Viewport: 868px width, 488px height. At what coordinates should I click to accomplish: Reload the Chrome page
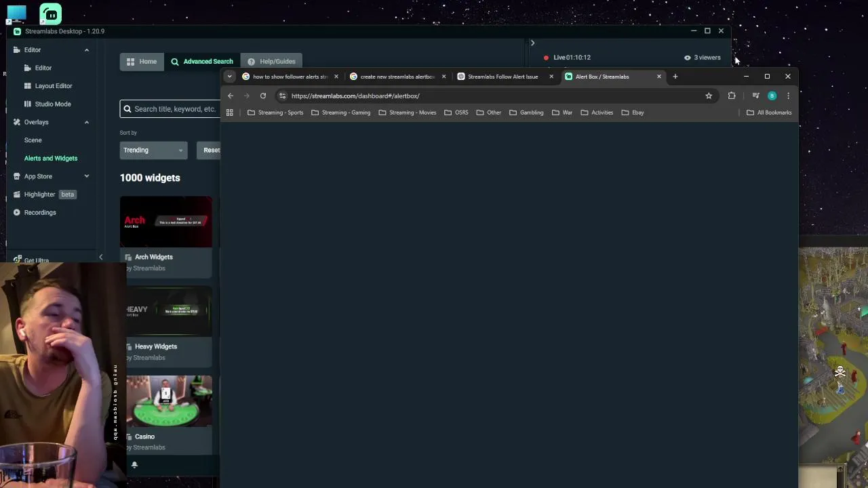point(263,96)
